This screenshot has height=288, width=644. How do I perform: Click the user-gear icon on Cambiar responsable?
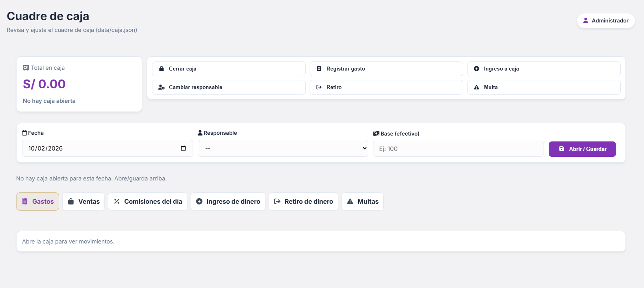point(161,87)
